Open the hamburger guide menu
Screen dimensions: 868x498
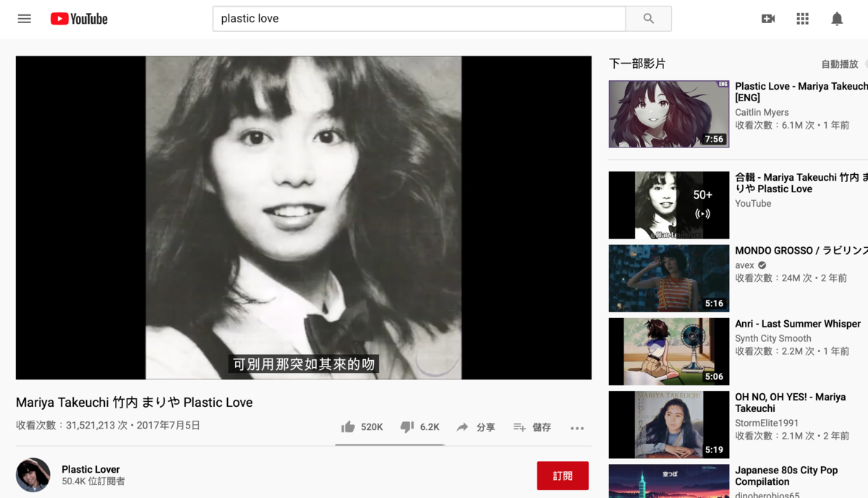click(x=25, y=19)
